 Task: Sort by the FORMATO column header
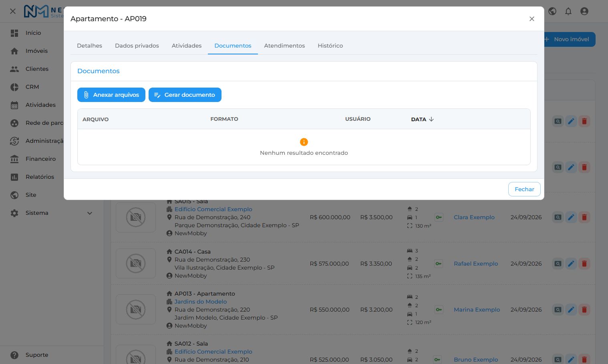click(x=224, y=119)
